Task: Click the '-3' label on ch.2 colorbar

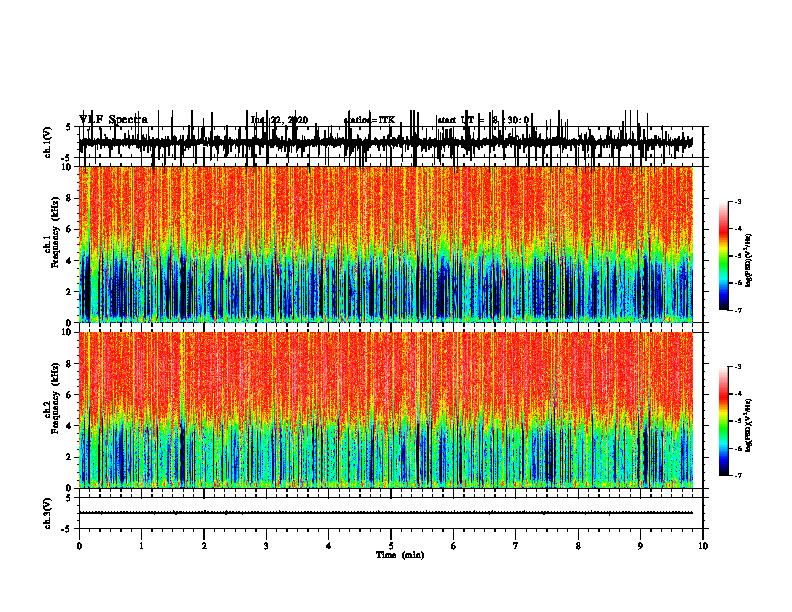Action: coord(737,367)
